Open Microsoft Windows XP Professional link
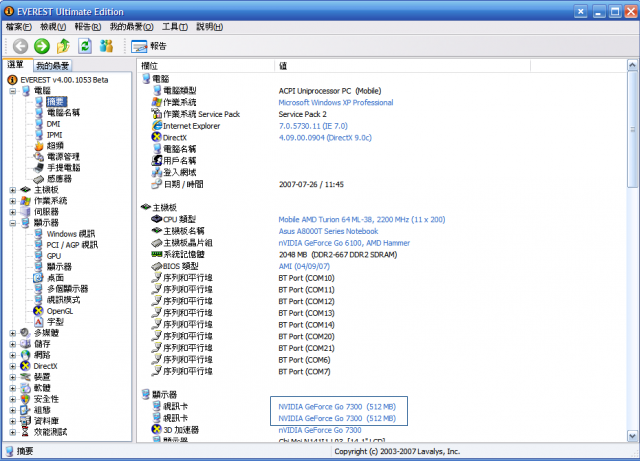 pyautogui.click(x=336, y=102)
